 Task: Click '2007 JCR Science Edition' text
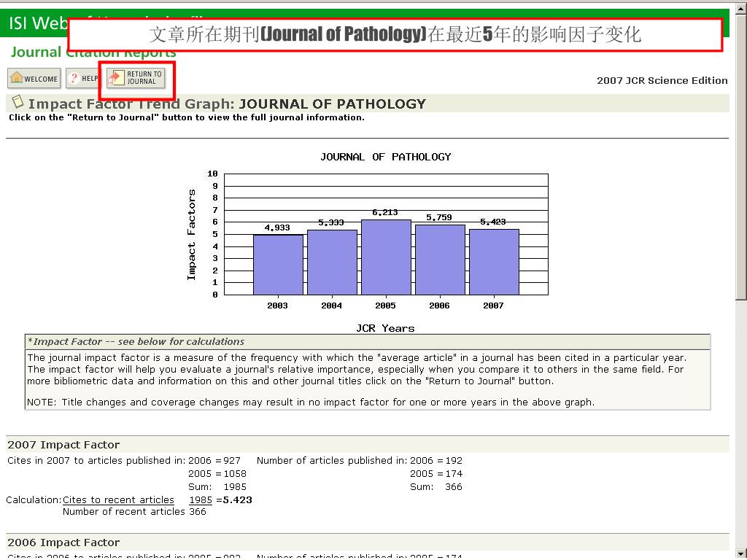click(662, 80)
